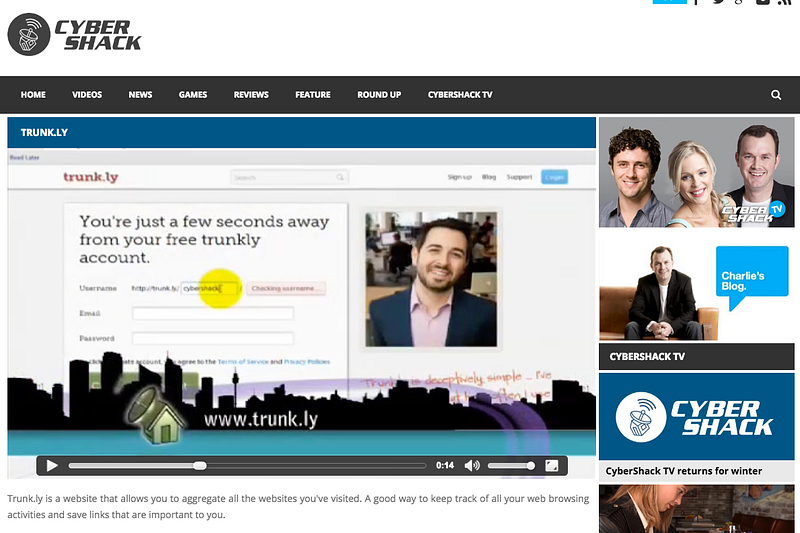This screenshot has width=800, height=533.
Task: Open the CyberShack TV presenters banner
Action: click(x=696, y=172)
